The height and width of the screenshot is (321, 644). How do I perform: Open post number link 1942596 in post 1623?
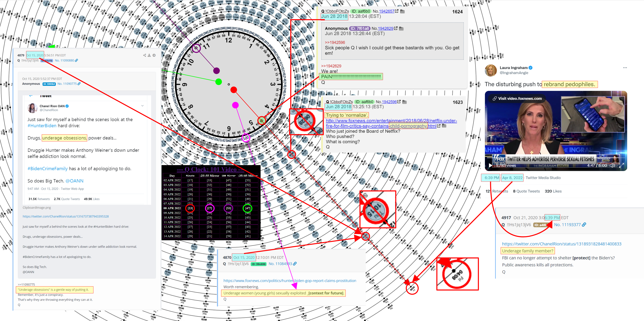click(389, 102)
